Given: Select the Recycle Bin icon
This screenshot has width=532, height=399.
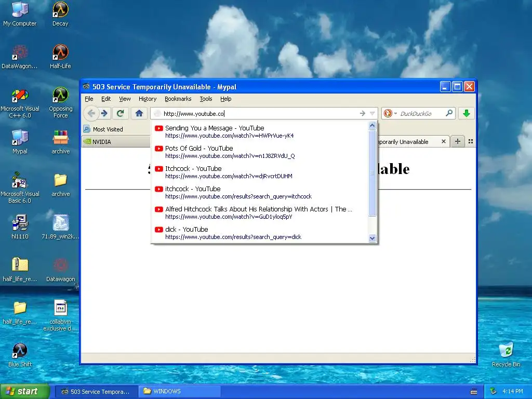Looking at the screenshot, I should [506, 355].
